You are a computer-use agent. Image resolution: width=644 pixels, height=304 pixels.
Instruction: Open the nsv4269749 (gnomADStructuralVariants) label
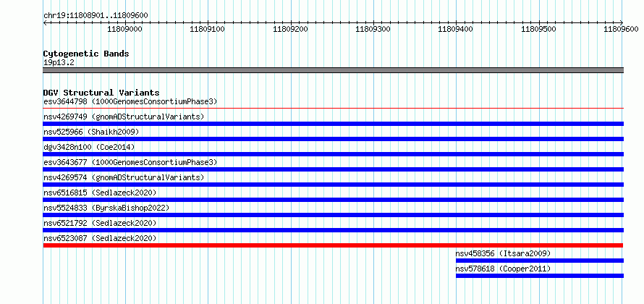coord(124,117)
